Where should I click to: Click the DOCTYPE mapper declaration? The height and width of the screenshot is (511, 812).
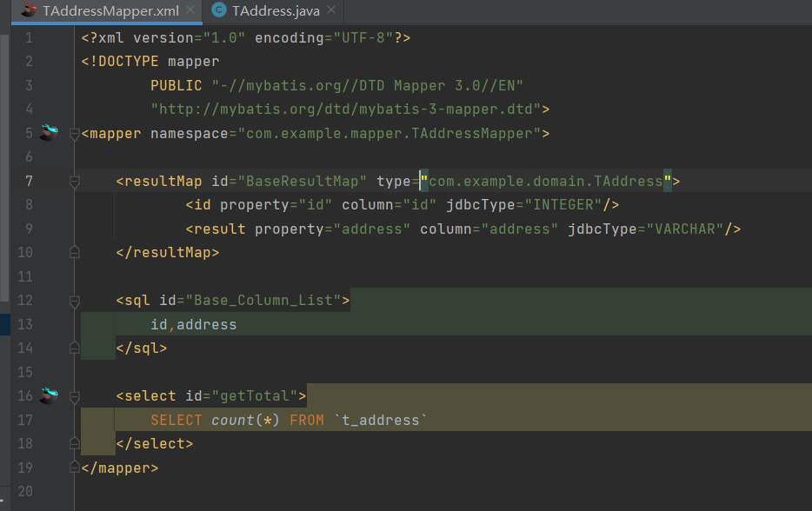click(150, 62)
